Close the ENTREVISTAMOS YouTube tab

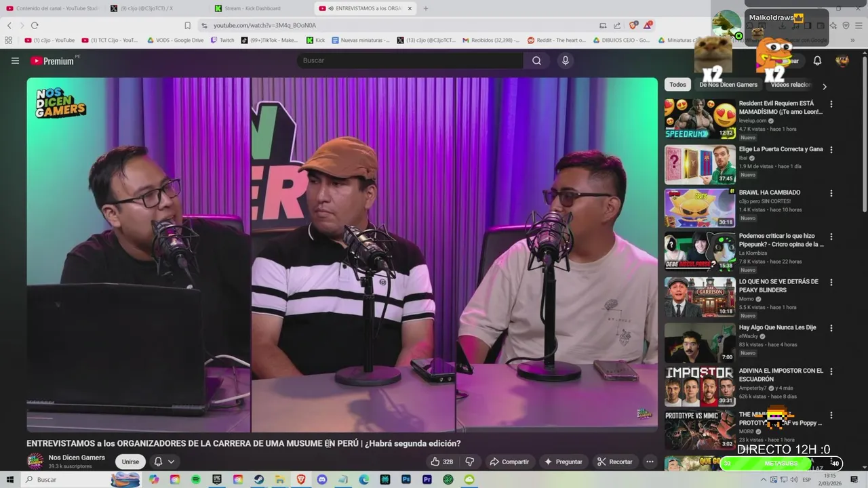coord(410,8)
